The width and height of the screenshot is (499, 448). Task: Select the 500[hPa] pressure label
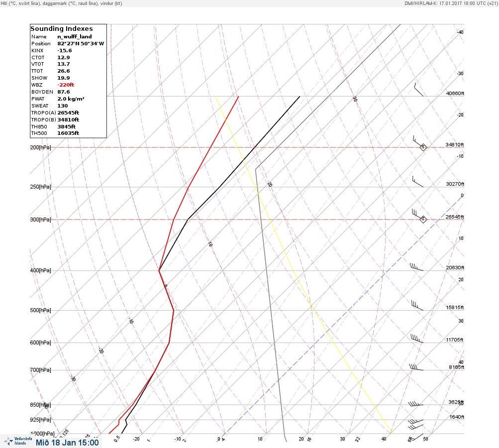(40, 310)
